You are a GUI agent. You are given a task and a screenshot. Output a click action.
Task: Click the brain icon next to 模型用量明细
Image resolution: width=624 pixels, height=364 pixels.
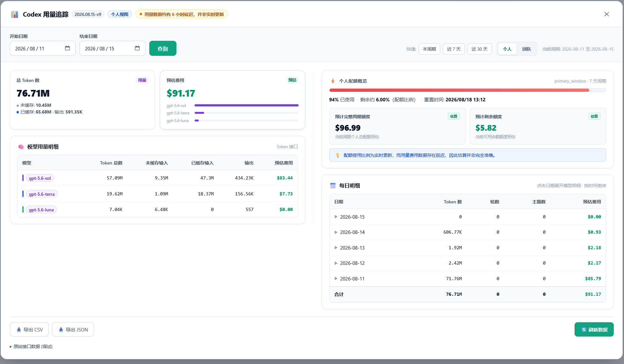tap(21, 147)
